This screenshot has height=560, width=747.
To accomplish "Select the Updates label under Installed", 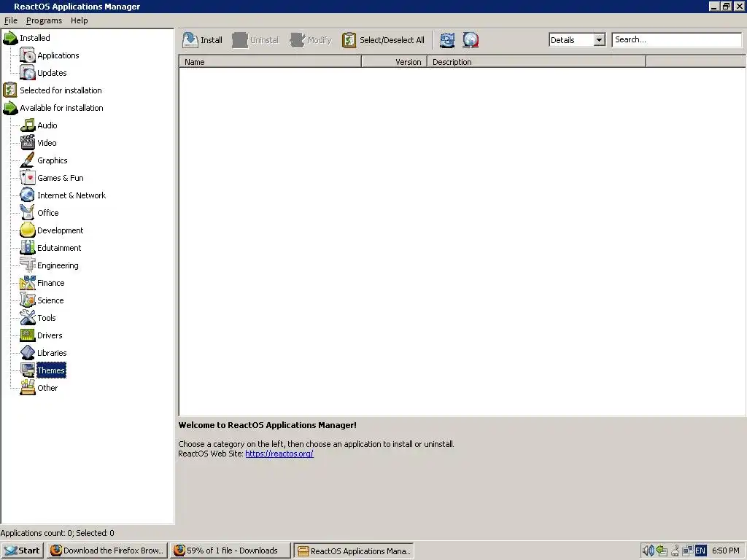I will click(52, 73).
